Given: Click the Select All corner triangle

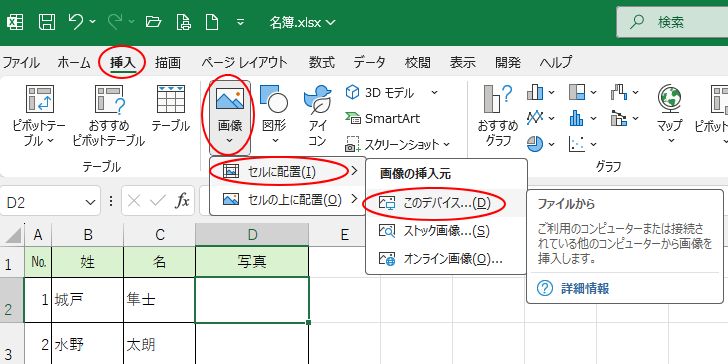Looking at the screenshot, I should pyautogui.click(x=12, y=234).
